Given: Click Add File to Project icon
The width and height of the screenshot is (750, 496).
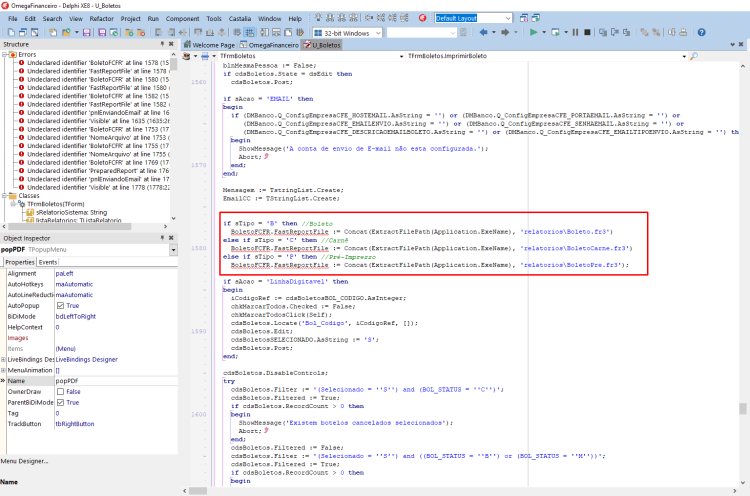Looking at the screenshot, I should [129, 33].
